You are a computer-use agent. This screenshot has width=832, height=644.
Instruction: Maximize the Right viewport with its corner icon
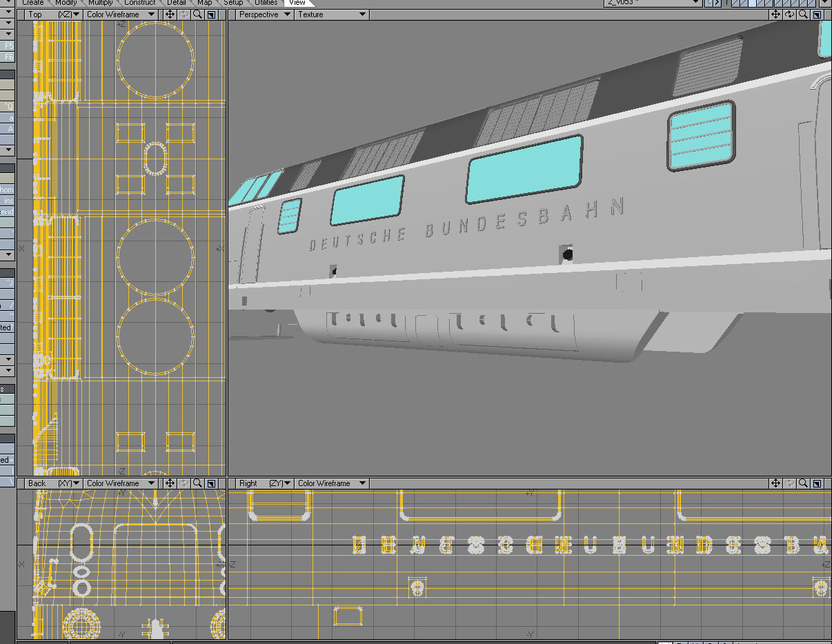coord(817,483)
